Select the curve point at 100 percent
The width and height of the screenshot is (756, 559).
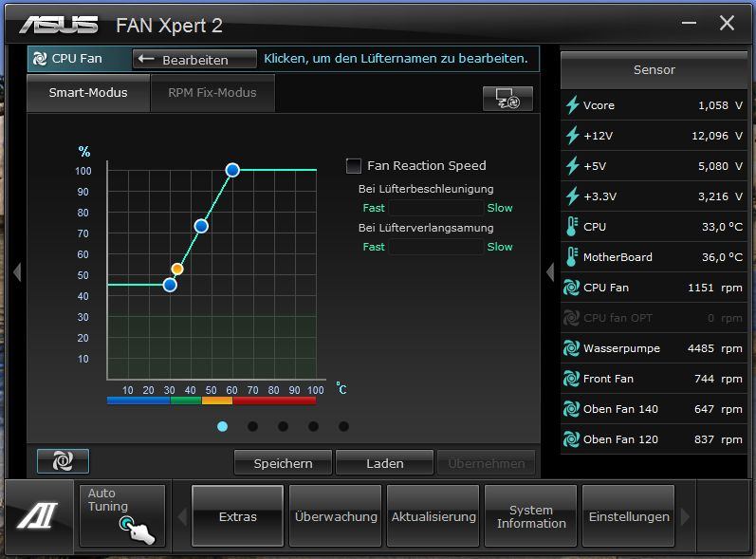(232, 170)
